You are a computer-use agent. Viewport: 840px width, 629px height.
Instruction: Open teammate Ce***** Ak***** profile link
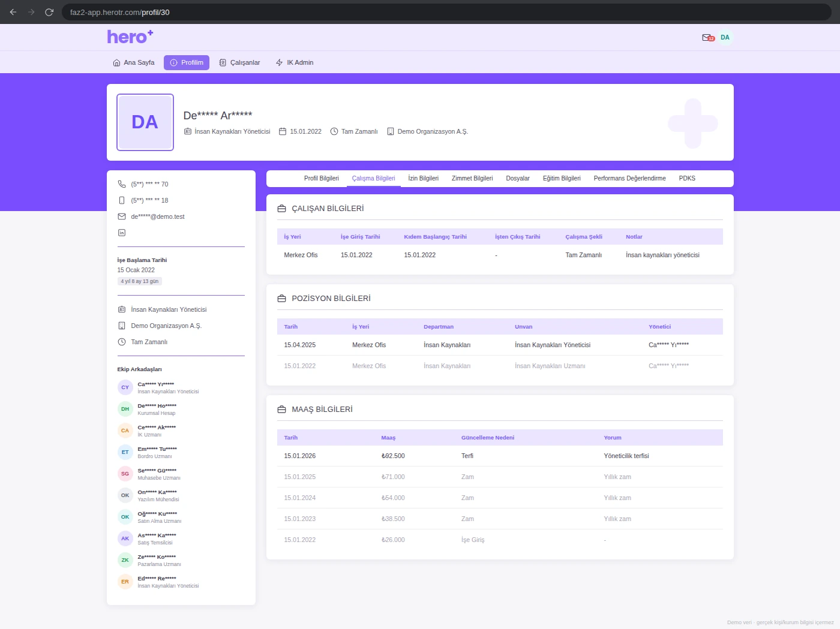click(x=157, y=427)
